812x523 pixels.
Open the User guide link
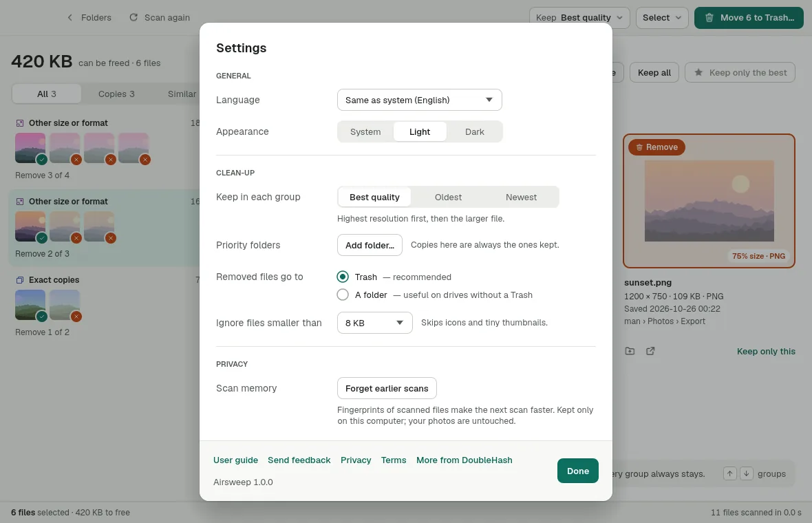click(235, 460)
